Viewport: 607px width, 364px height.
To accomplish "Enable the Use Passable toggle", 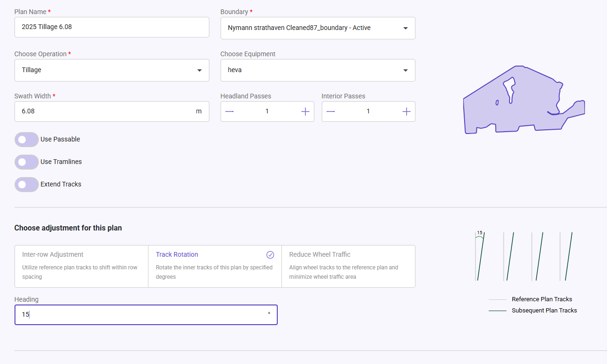I will click(x=26, y=139).
